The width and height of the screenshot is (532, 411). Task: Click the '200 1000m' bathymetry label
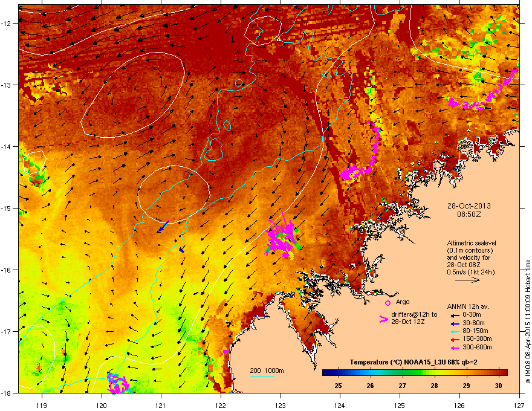(267, 371)
